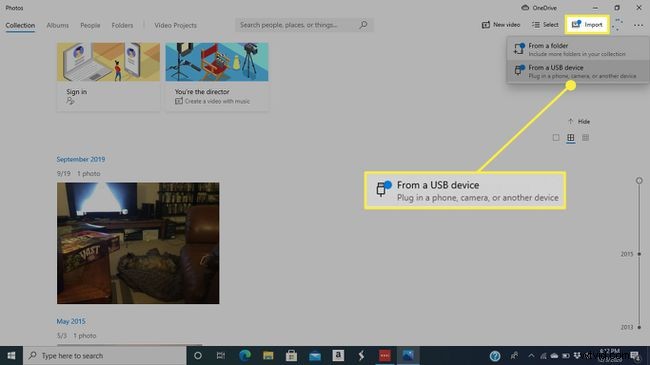Screen dimensions: 650x365
Task: Open the People icon in system tray
Action: coord(514,355)
